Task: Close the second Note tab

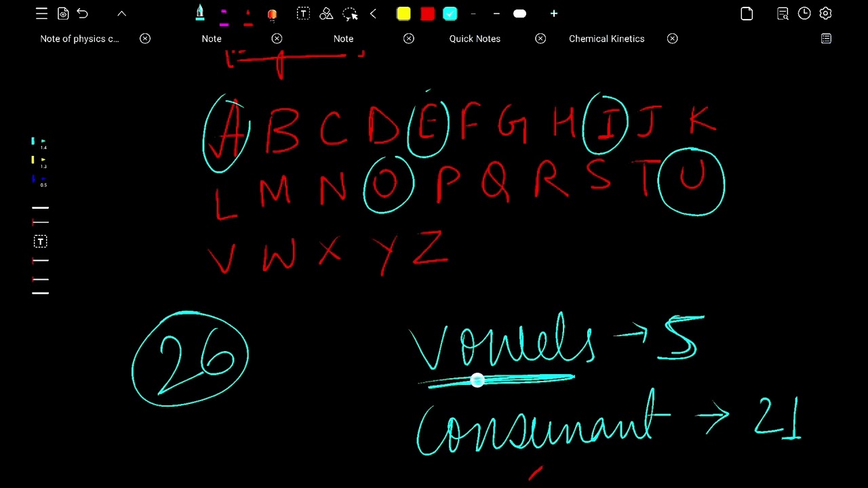Action: [409, 39]
